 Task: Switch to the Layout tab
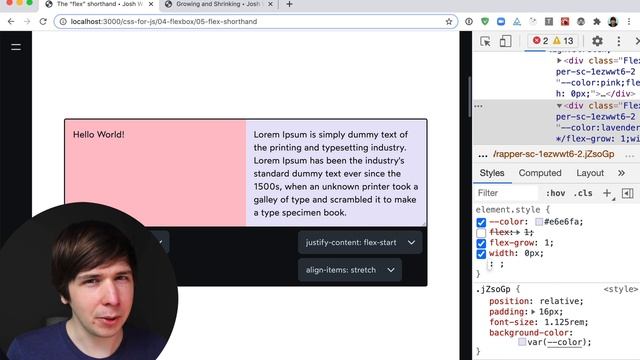pos(590,173)
